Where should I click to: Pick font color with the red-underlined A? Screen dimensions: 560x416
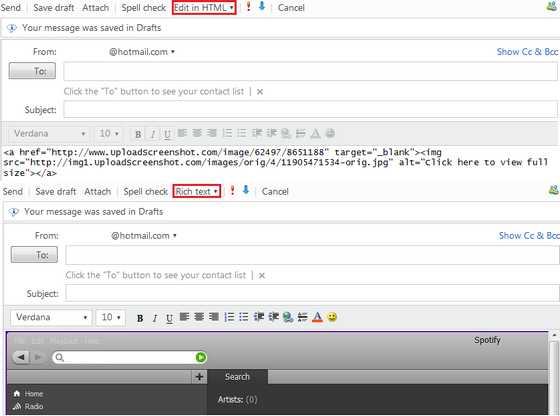(x=317, y=317)
